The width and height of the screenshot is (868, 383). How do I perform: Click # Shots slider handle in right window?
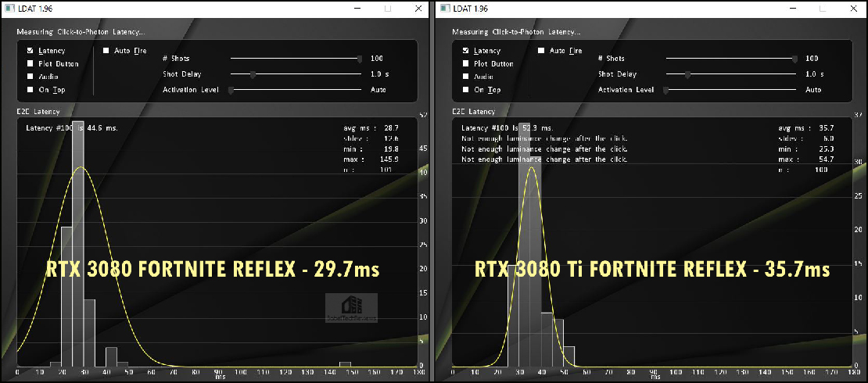(795, 59)
